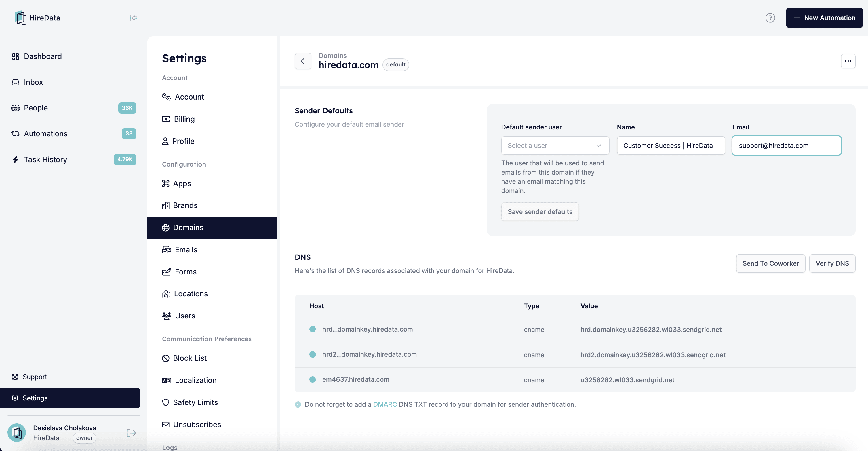This screenshot has height=451, width=868.
Task: Open Billing settings page
Action: pos(184,119)
